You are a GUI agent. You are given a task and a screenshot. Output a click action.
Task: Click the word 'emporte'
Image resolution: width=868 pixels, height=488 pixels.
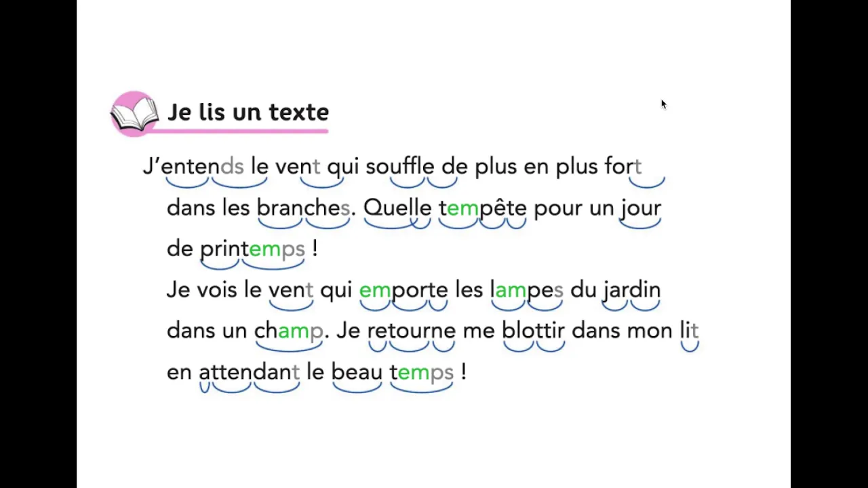coord(403,291)
